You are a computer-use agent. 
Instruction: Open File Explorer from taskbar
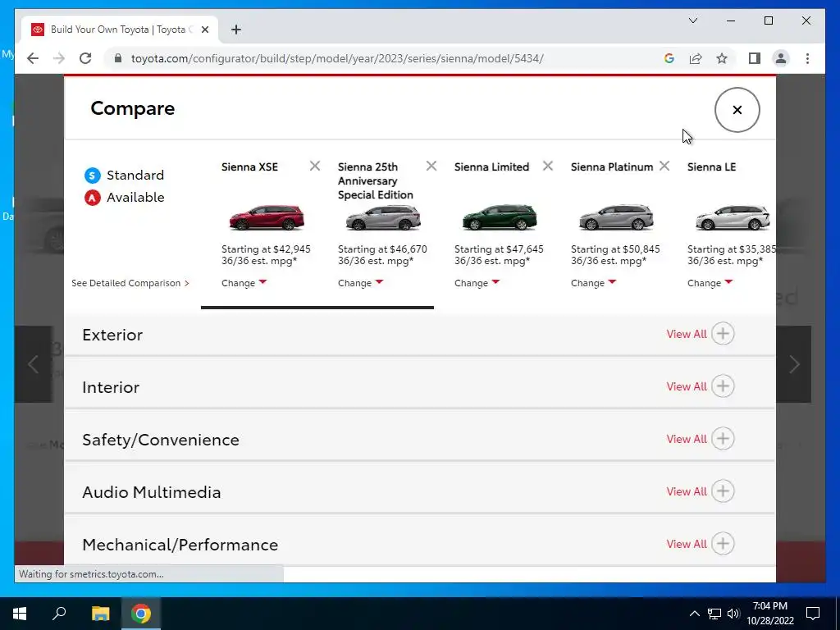[x=100, y=614]
